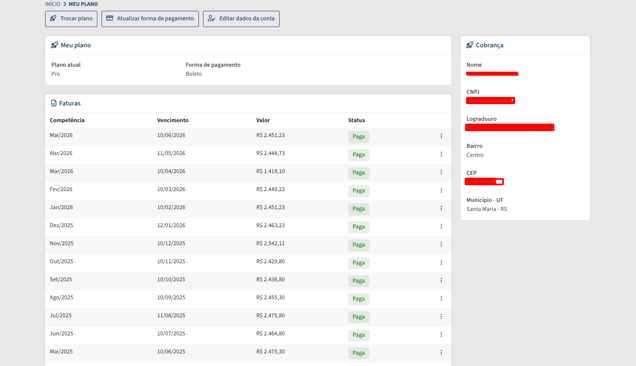Click the Trocar plano button

pyautogui.click(x=71, y=19)
